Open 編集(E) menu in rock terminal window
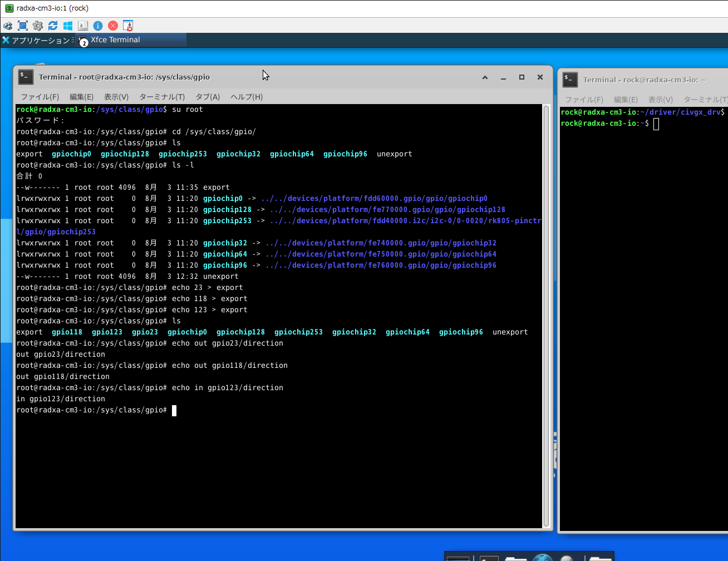The height and width of the screenshot is (561, 728). [x=626, y=100]
